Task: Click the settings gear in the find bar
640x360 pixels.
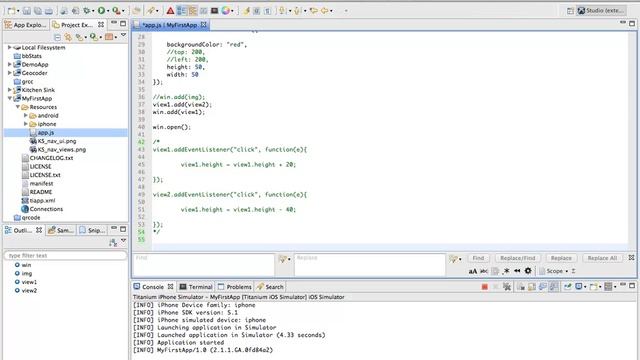Action: click(528, 271)
